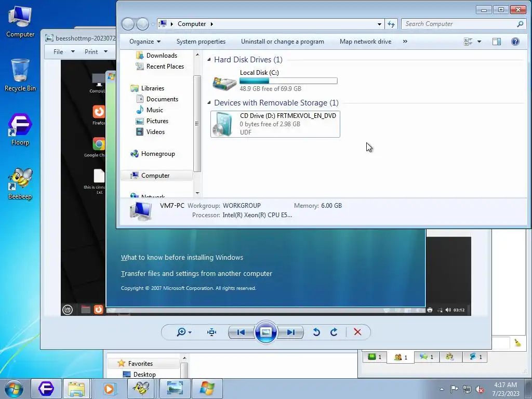Delete picture with red X button
The height and width of the screenshot is (399, 532).
click(357, 332)
